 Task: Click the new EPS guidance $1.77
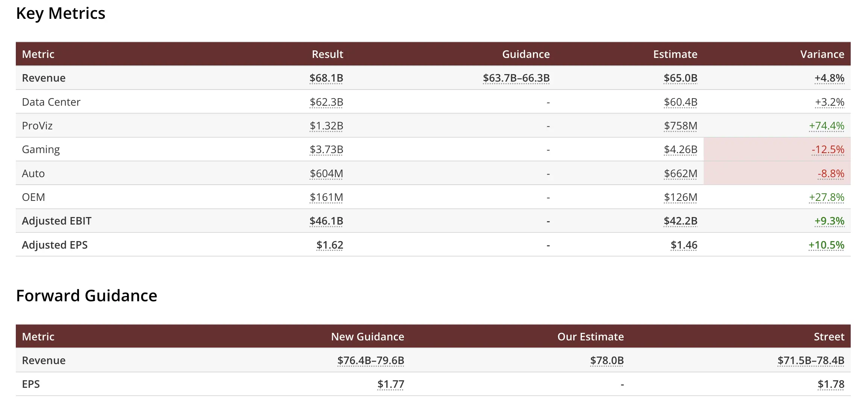(390, 384)
